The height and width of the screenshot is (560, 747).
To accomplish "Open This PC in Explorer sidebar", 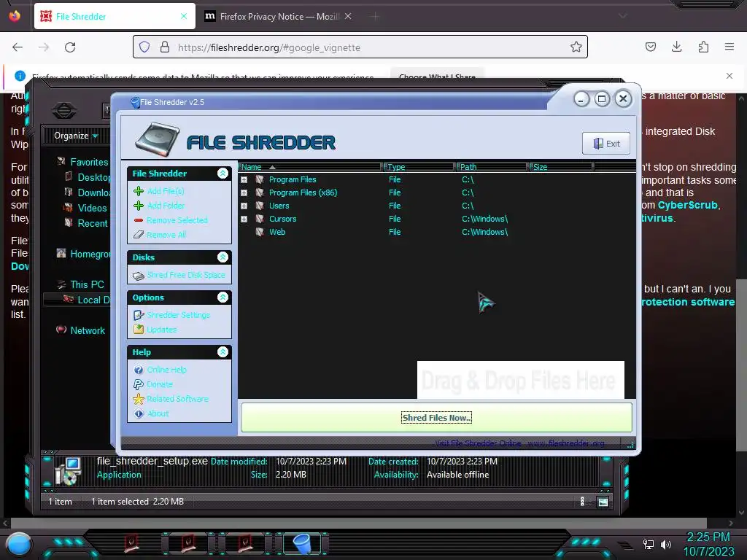I will 87,285.
